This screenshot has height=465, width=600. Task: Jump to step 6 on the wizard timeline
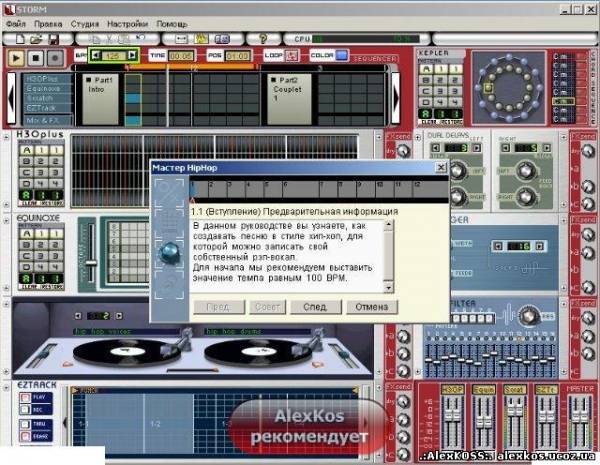coord(300,189)
